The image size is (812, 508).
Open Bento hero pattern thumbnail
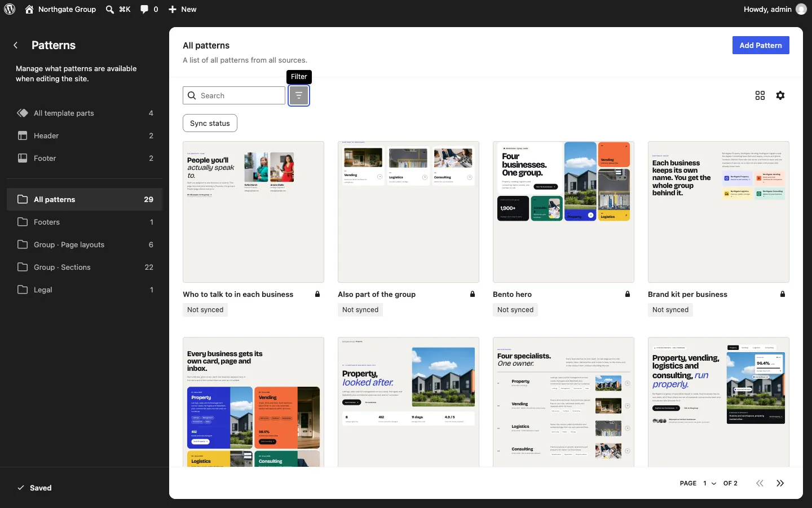point(563,212)
